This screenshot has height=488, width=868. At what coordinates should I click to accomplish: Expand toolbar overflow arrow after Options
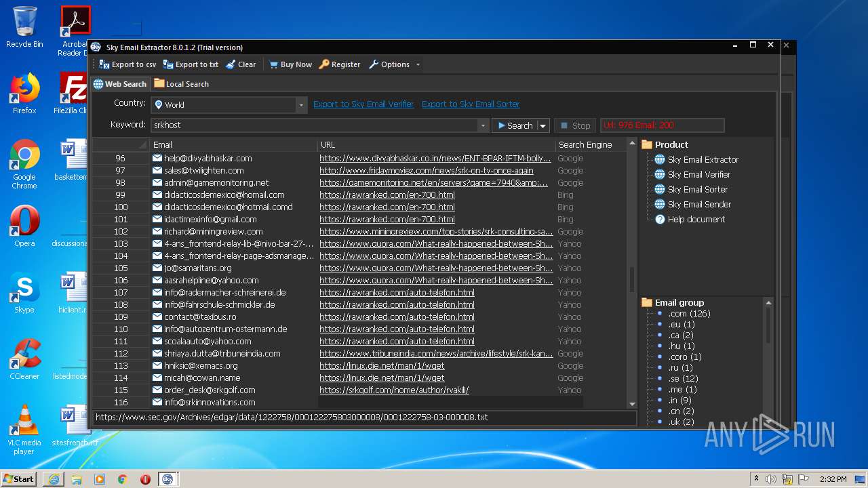[418, 65]
